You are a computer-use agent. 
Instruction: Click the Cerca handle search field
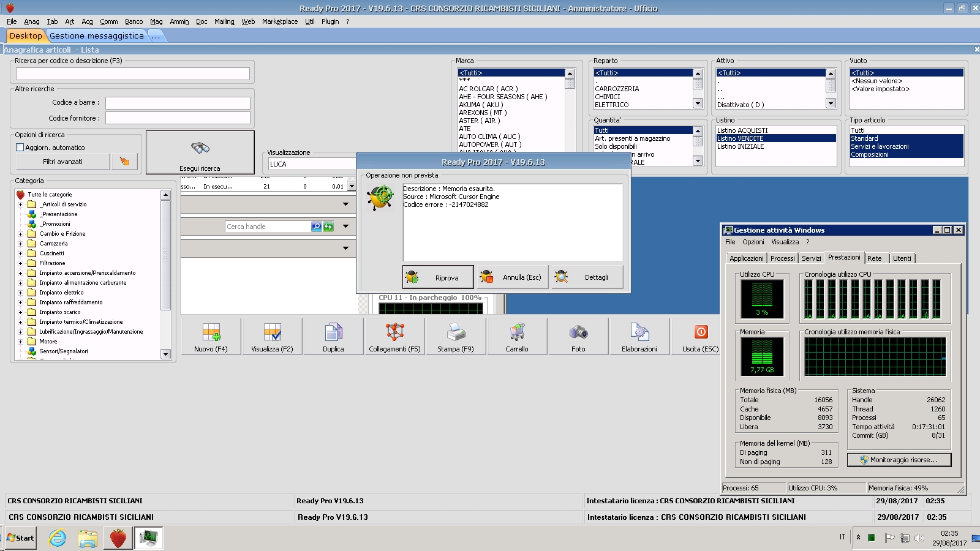pos(268,227)
